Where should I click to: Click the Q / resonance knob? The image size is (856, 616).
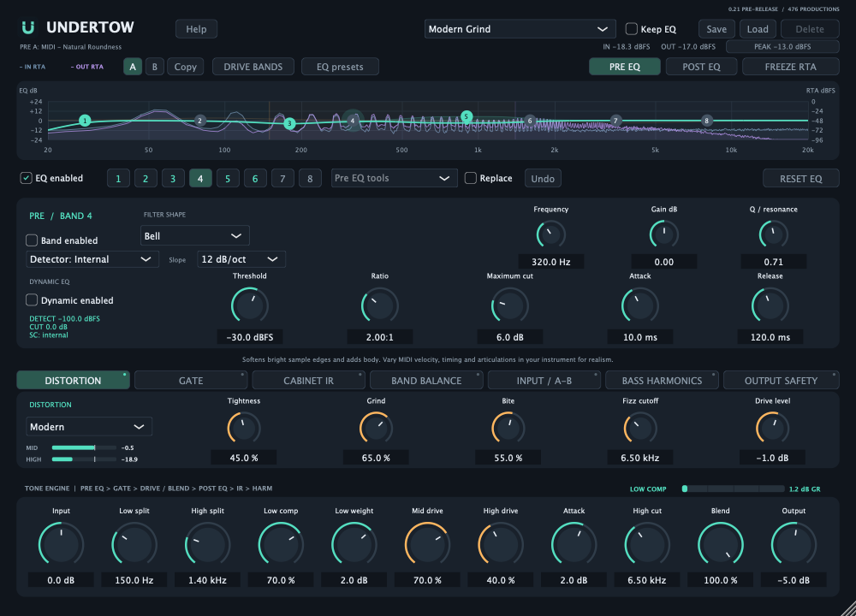click(x=774, y=234)
